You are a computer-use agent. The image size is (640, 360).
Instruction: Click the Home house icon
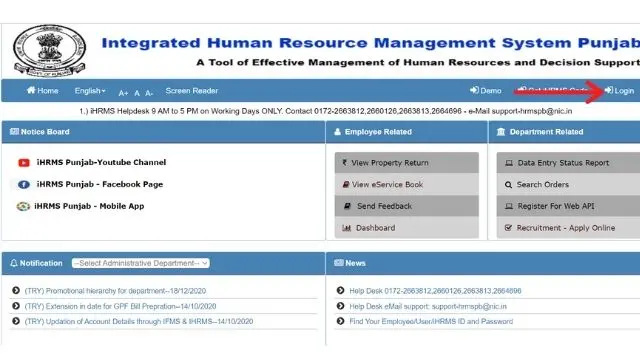[31, 90]
